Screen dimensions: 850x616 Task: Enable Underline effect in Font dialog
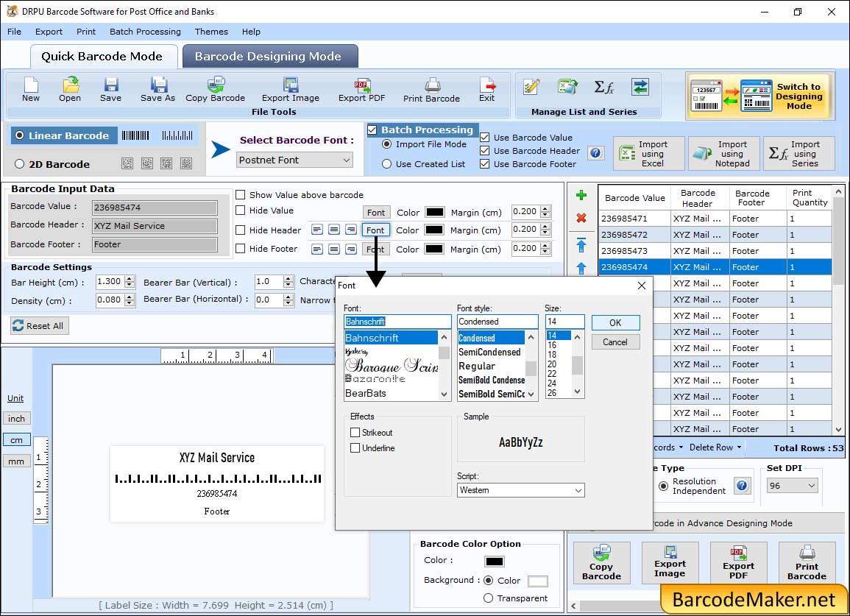355,448
